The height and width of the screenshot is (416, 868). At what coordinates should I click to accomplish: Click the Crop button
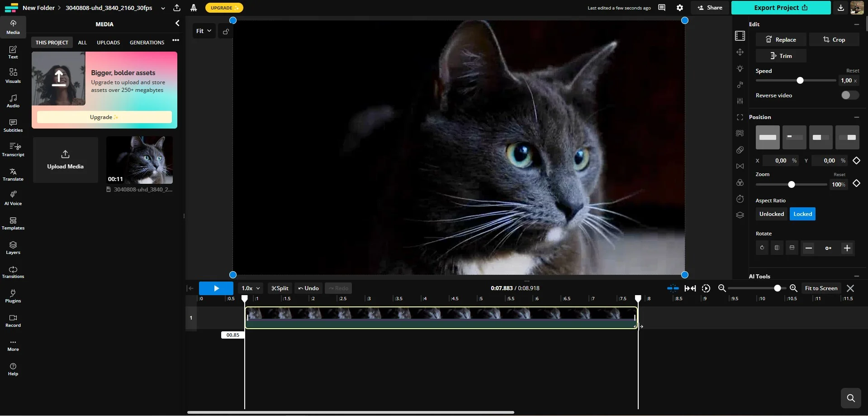point(834,40)
